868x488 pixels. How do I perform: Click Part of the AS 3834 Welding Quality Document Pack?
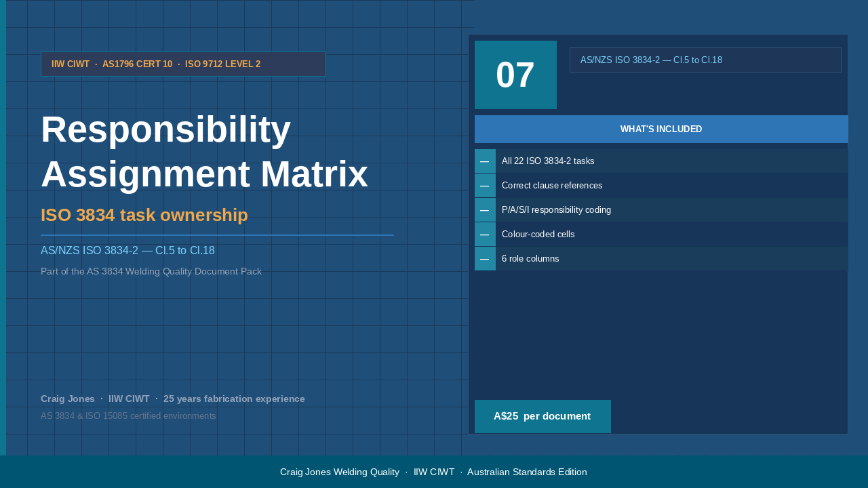click(151, 271)
